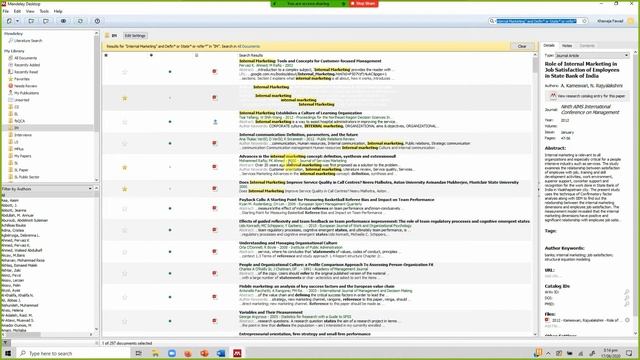The width and height of the screenshot is (640, 360).
Task: Select Needs Review in the sidebar
Action: (25, 86)
